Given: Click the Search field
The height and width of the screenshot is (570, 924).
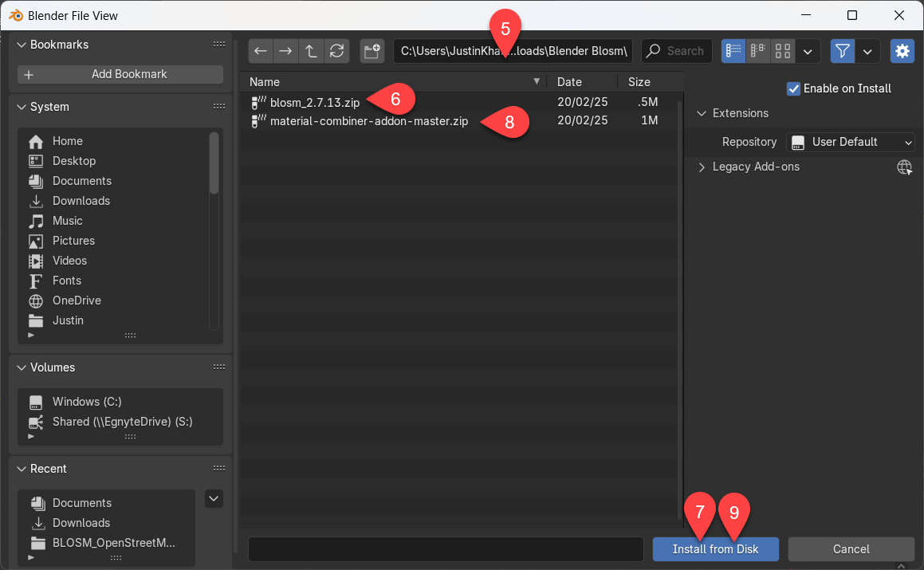Looking at the screenshot, I should pyautogui.click(x=677, y=51).
